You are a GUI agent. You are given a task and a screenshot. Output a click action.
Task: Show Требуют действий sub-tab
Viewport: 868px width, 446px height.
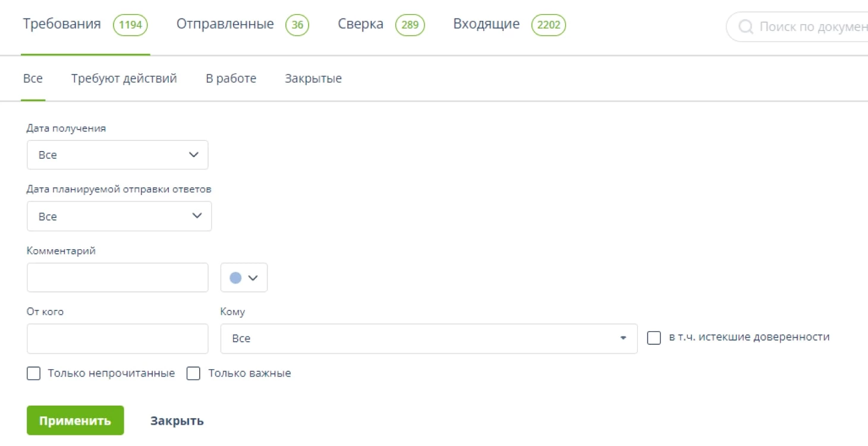124,78
